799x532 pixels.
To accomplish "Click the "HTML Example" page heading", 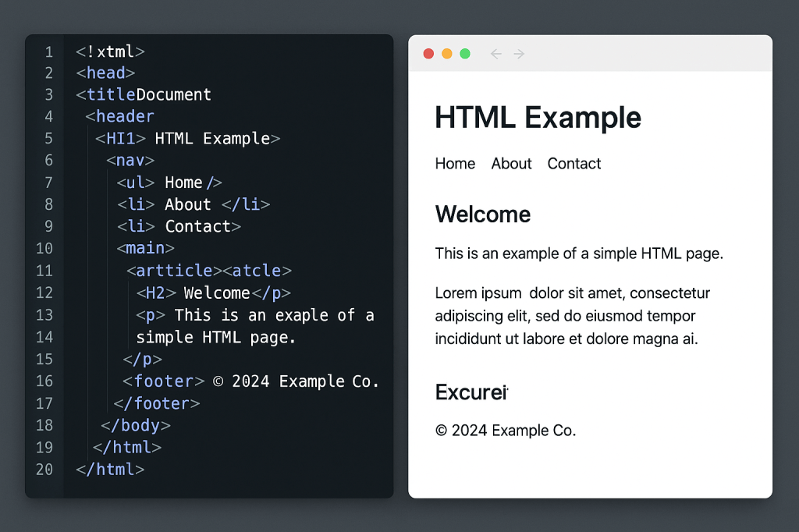I will point(538,118).
